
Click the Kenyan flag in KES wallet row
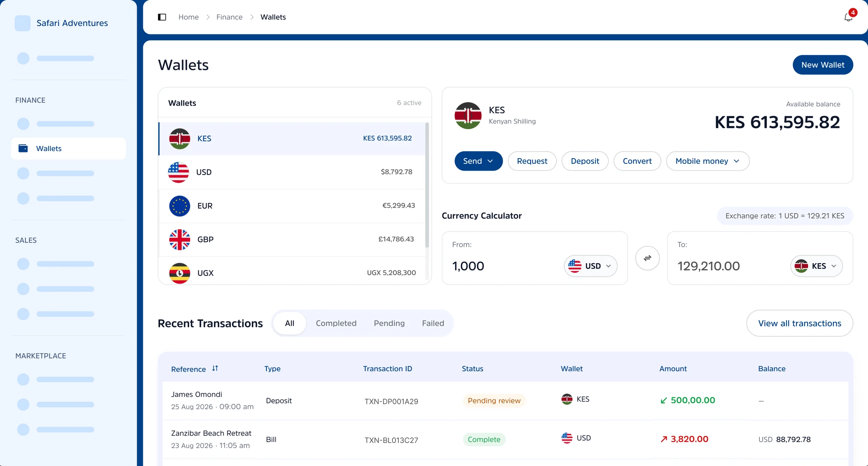(179, 139)
